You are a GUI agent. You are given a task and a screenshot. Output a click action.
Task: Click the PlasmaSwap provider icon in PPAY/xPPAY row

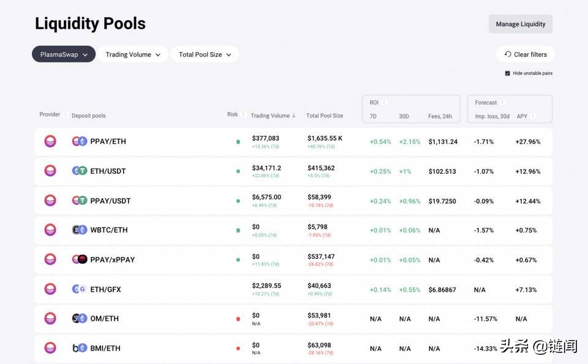[x=50, y=259]
